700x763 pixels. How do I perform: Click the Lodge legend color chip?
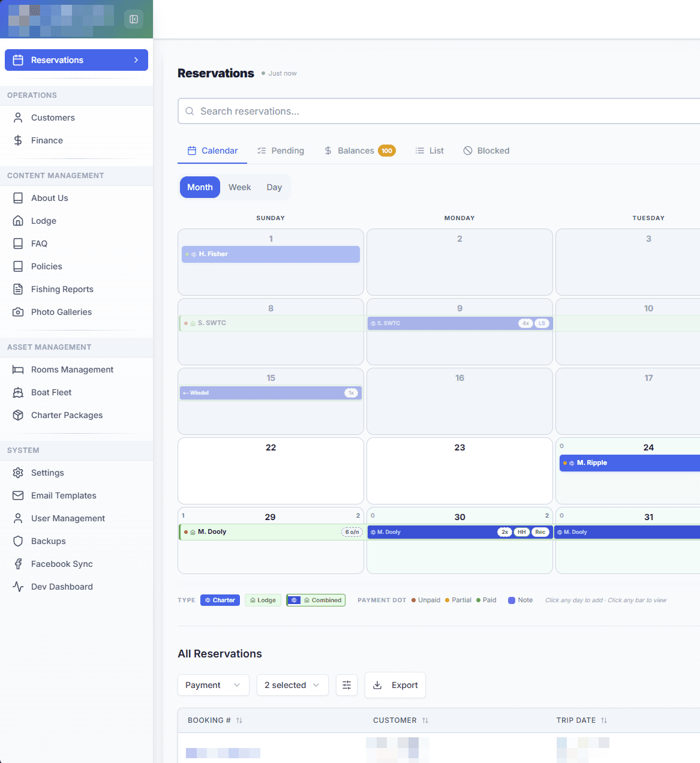pos(263,600)
